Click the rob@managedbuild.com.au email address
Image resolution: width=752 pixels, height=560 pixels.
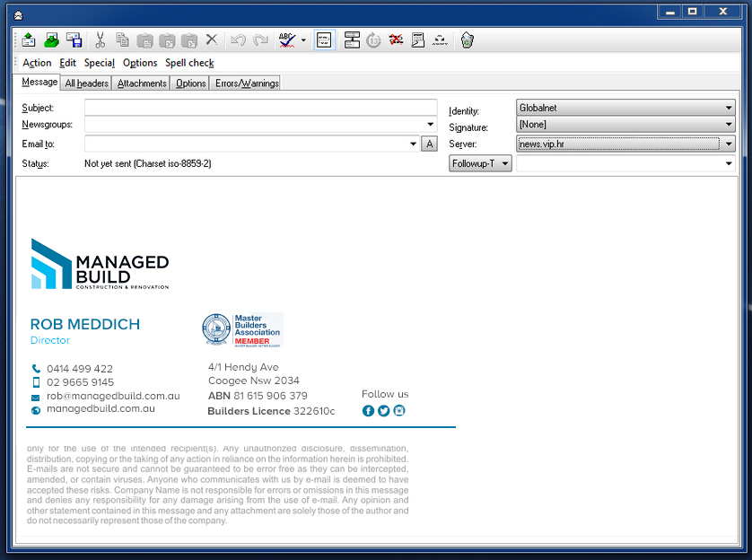point(113,396)
